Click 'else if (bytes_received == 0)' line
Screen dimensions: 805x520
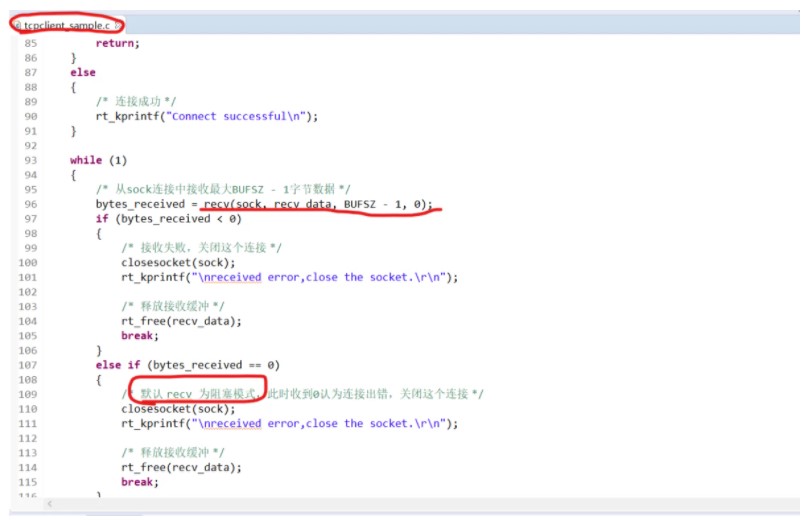point(187,365)
